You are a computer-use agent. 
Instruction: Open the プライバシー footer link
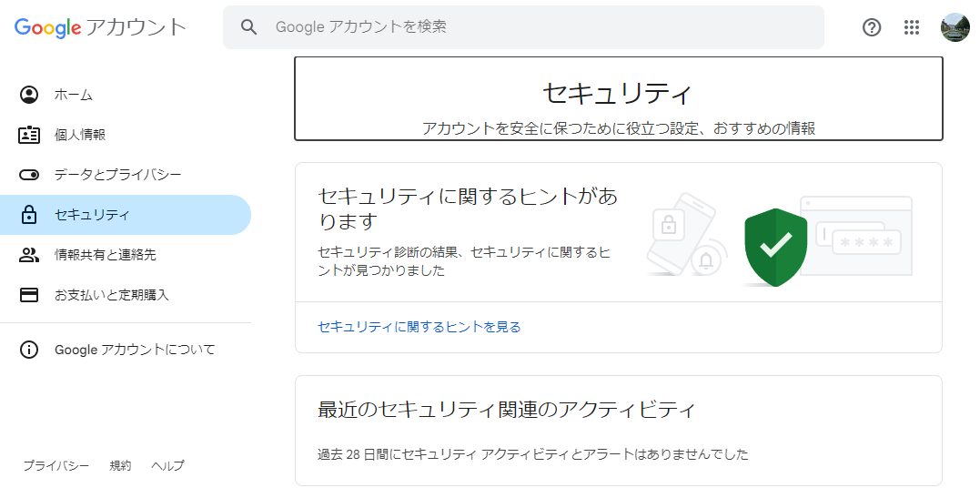point(56,465)
